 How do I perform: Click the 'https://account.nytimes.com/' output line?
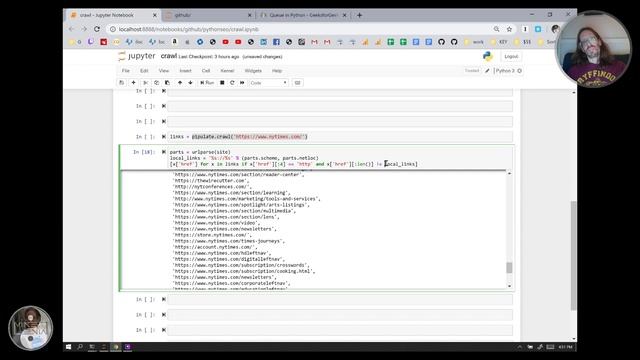(215, 247)
